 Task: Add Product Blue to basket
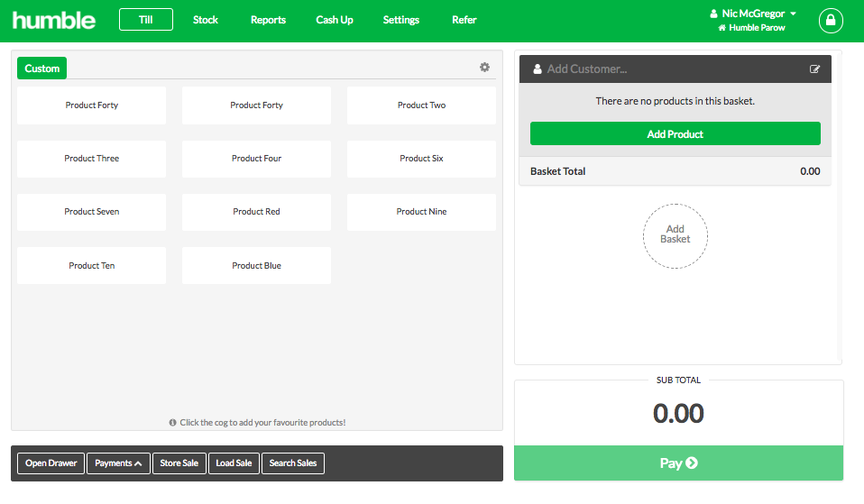(256, 265)
